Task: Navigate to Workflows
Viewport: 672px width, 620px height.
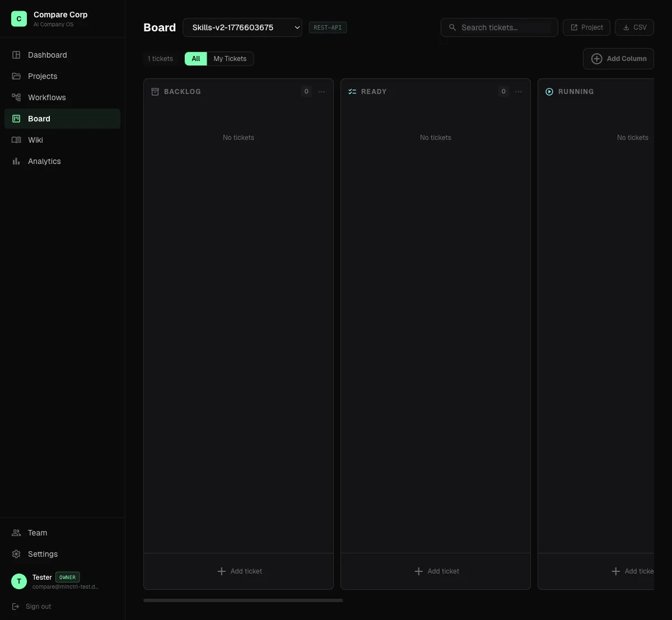Action: pyautogui.click(x=62, y=97)
